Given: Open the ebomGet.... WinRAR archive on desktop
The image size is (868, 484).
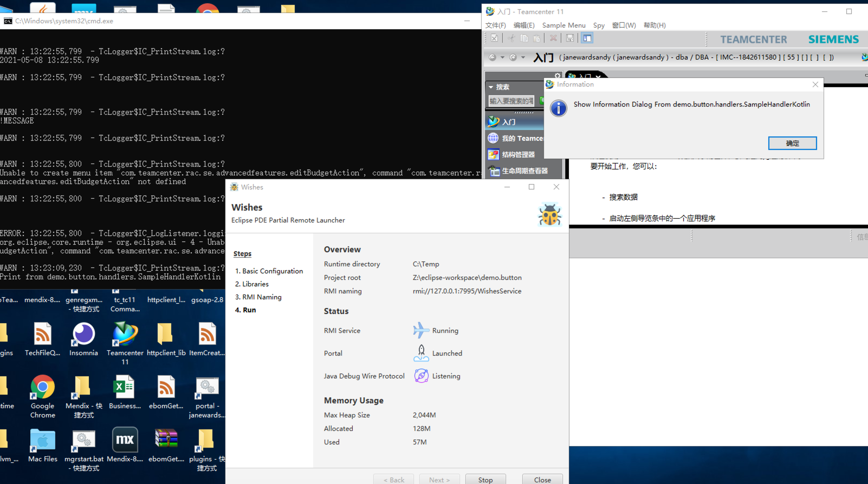Looking at the screenshot, I should [x=166, y=445].
